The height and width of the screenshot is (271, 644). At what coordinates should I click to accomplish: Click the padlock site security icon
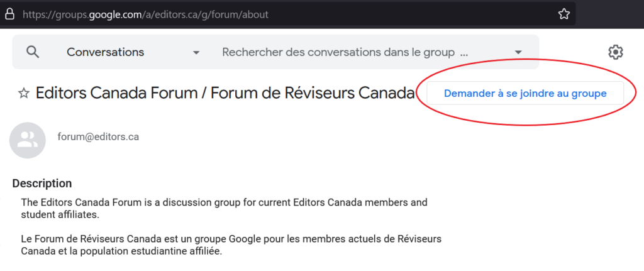pyautogui.click(x=9, y=14)
